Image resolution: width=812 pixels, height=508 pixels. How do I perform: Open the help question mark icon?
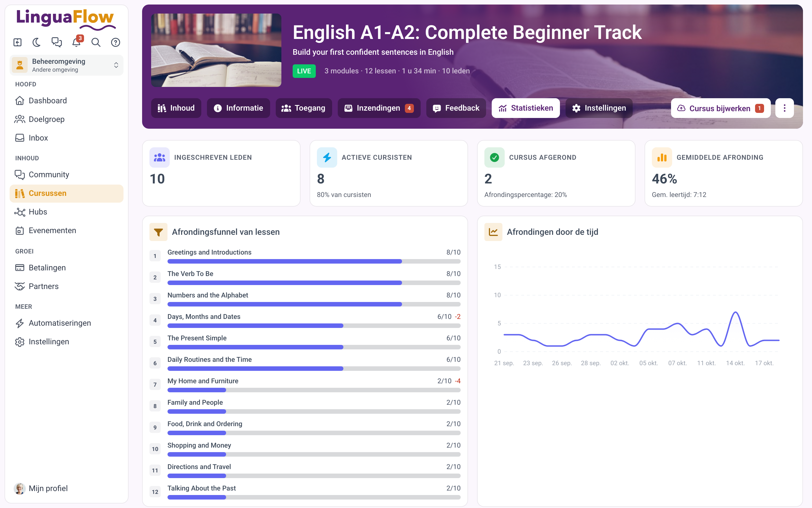point(115,42)
